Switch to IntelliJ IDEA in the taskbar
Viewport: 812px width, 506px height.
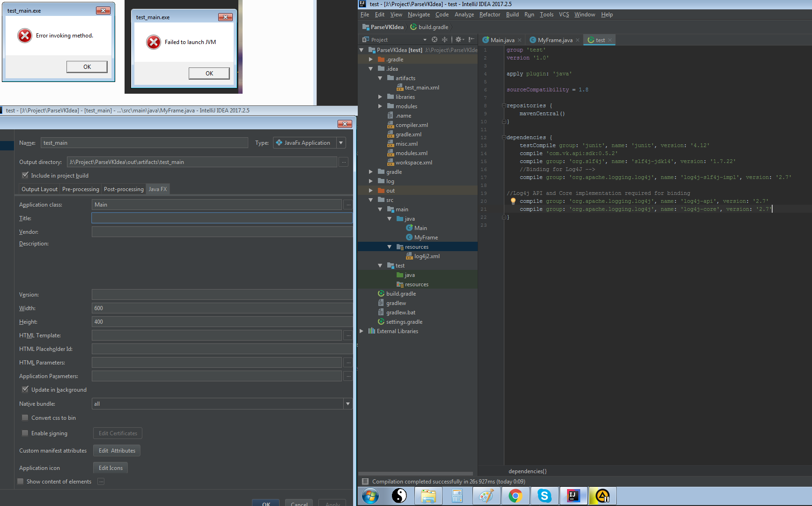(573, 496)
